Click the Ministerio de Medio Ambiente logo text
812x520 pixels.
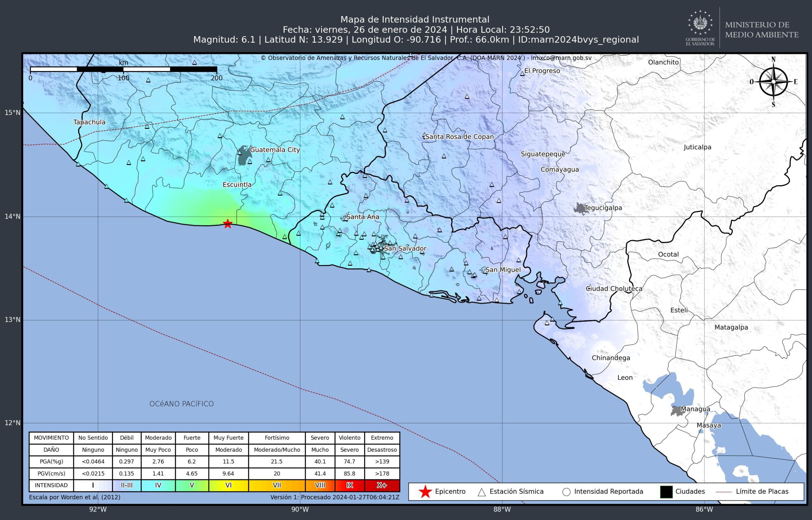click(x=762, y=30)
